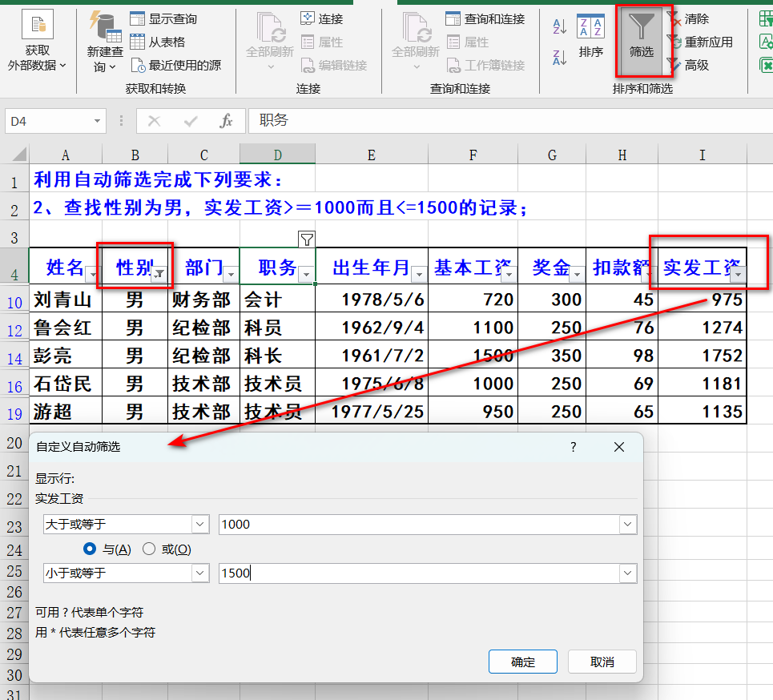Screen dimensions: 773x700
Task: Open the 小于或等于 operator dropdown
Action: pyautogui.click(x=200, y=573)
